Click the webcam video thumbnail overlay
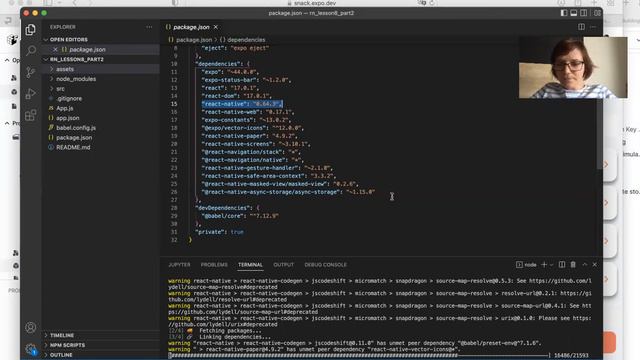This screenshot has width=640, height=360. tap(573, 67)
